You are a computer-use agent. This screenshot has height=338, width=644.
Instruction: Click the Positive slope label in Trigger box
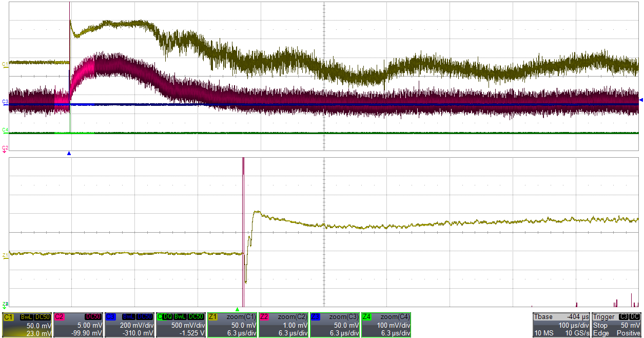tap(630, 333)
